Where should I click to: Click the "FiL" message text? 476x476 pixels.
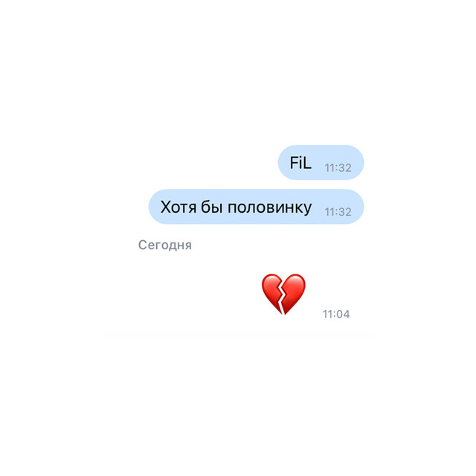[x=300, y=163]
